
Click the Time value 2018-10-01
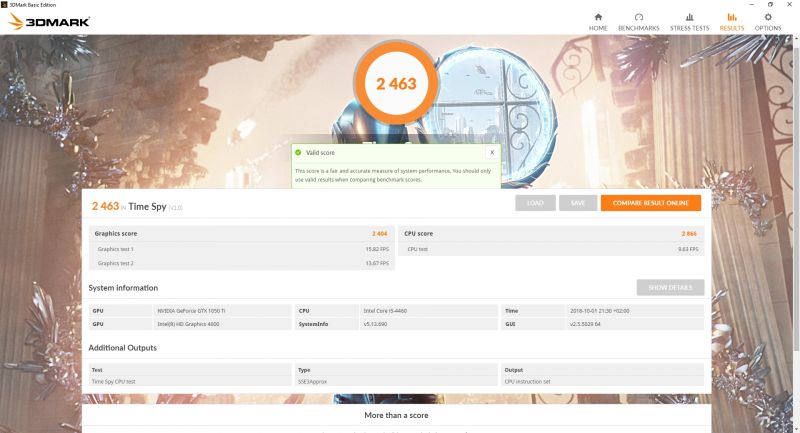[x=599, y=311]
